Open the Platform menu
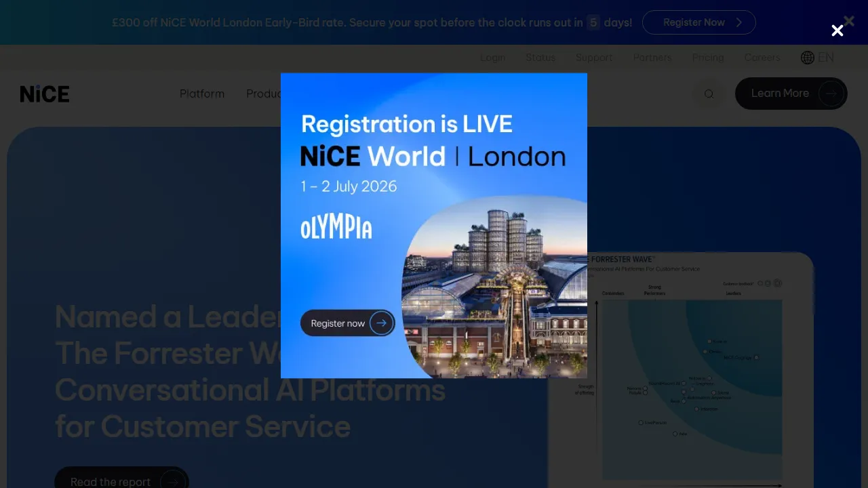 202,94
